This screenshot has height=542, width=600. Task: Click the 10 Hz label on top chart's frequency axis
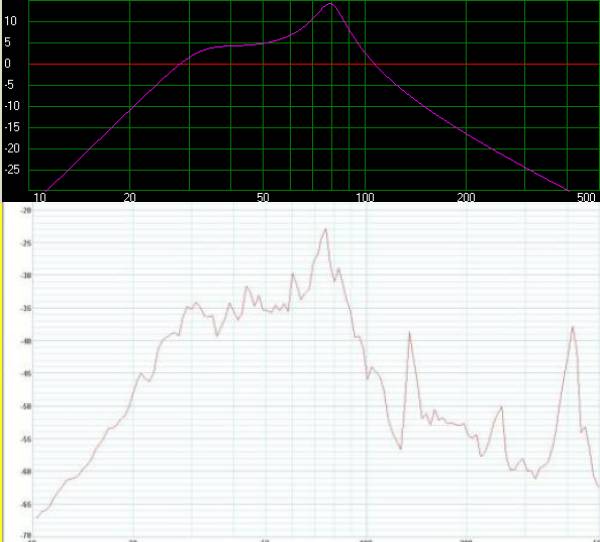[x=40, y=198]
